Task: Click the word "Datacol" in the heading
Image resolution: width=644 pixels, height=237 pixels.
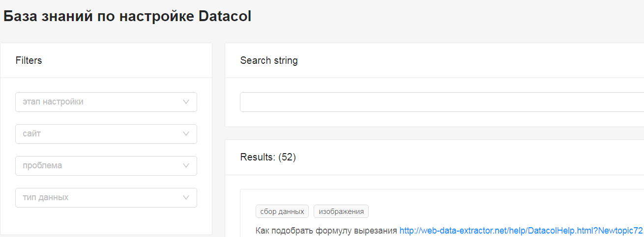Action: coord(225,16)
